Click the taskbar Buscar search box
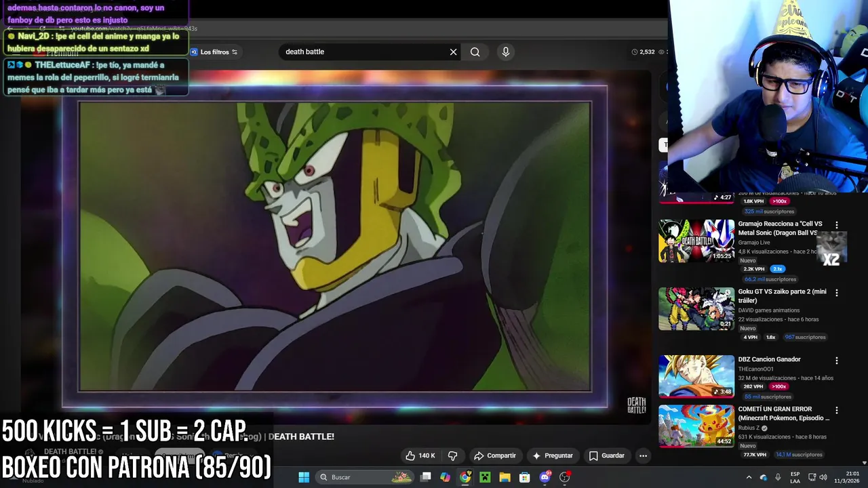The height and width of the screenshot is (488, 868). coord(365,477)
